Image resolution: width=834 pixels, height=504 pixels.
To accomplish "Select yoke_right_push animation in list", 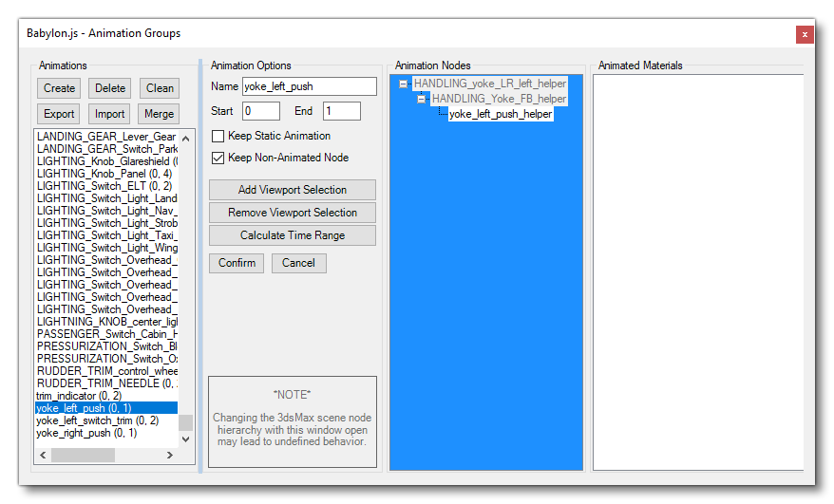I will click(x=86, y=433).
